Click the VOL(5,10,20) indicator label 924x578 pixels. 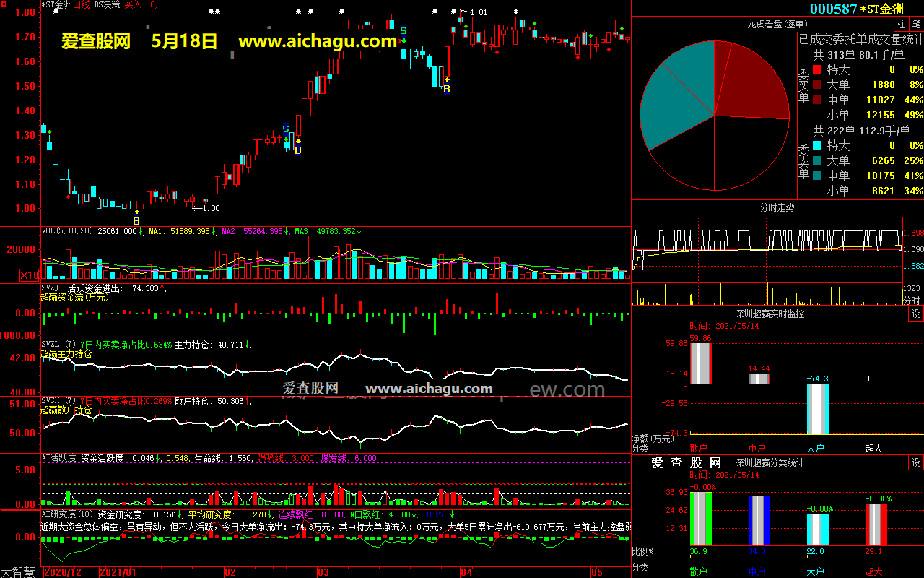point(68,231)
